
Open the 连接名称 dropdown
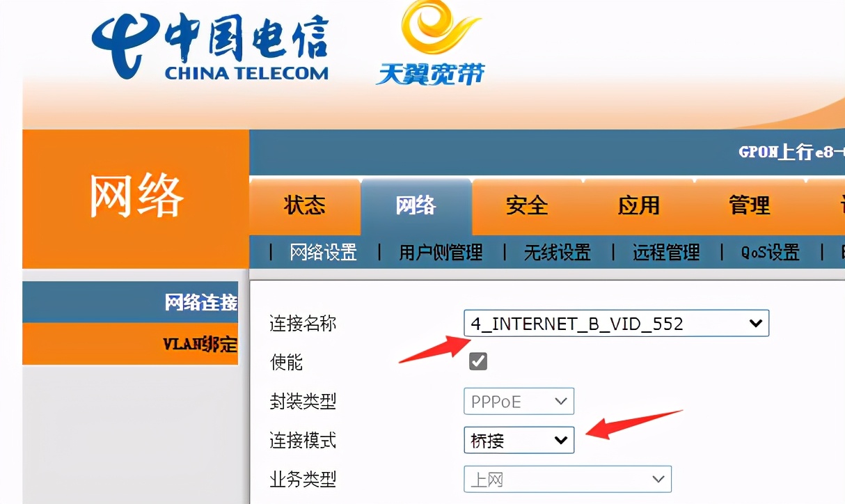pyautogui.click(x=617, y=324)
